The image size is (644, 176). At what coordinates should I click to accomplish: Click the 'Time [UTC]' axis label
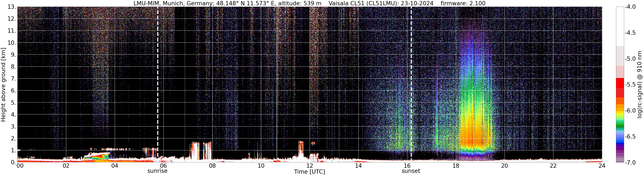click(309, 172)
